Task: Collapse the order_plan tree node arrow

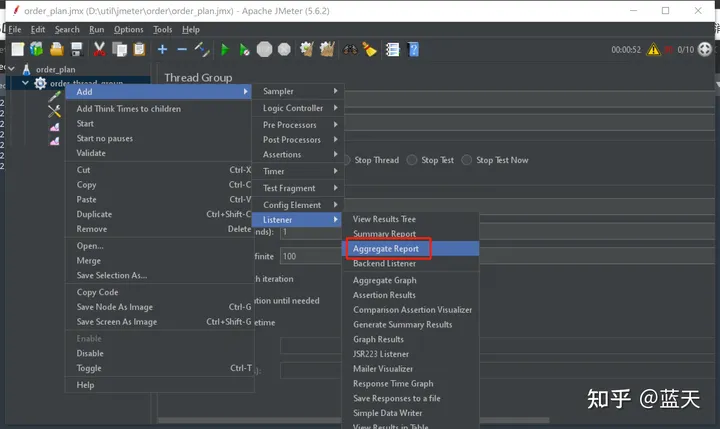Action: (x=11, y=69)
